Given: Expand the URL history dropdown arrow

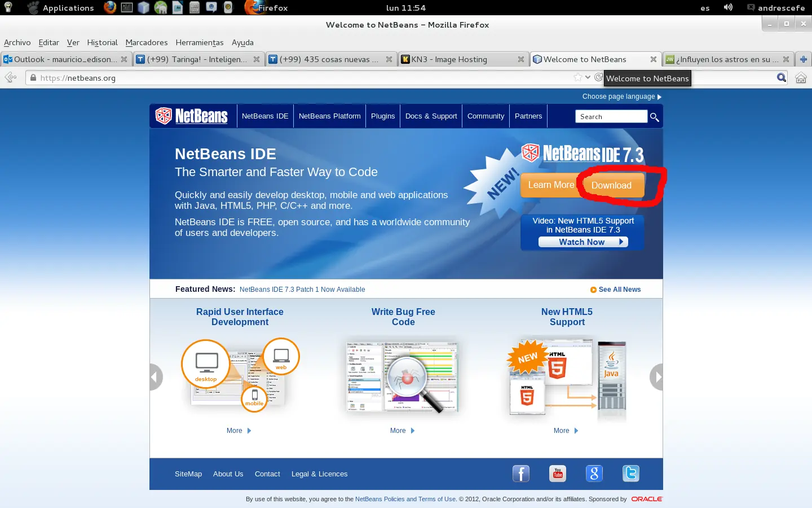Looking at the screenshot, I should tap(588, 77).
